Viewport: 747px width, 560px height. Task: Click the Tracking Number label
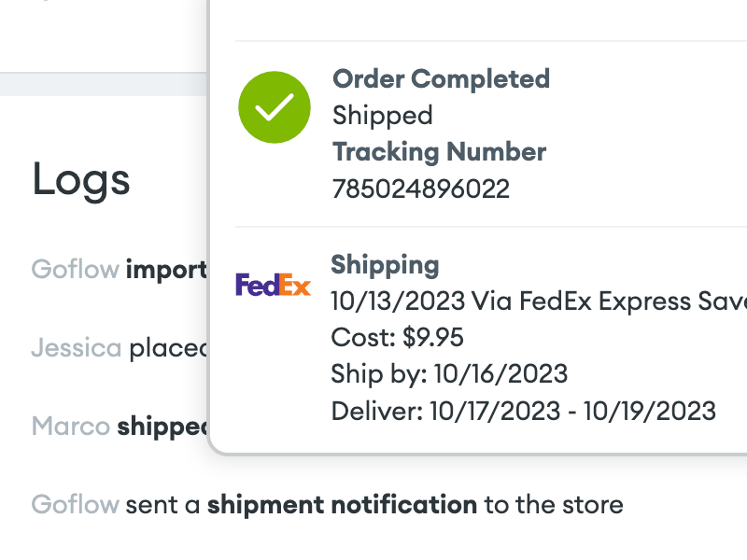click(x=439, y=152)
